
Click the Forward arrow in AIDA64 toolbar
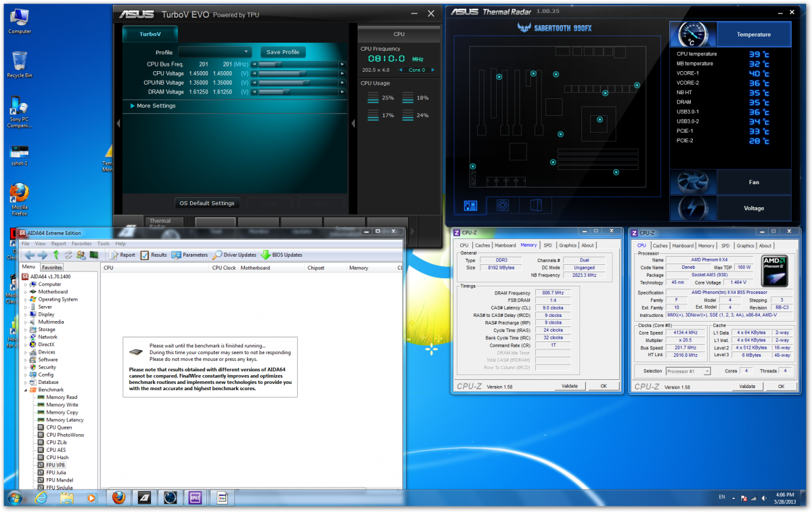tap(42, 255)
